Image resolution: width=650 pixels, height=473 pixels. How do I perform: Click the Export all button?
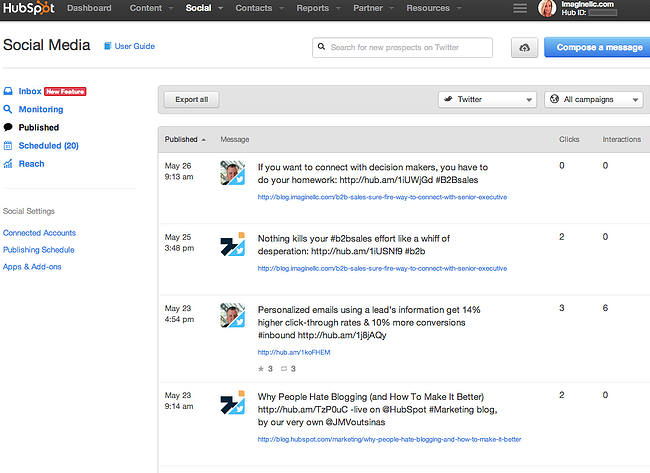192,99
